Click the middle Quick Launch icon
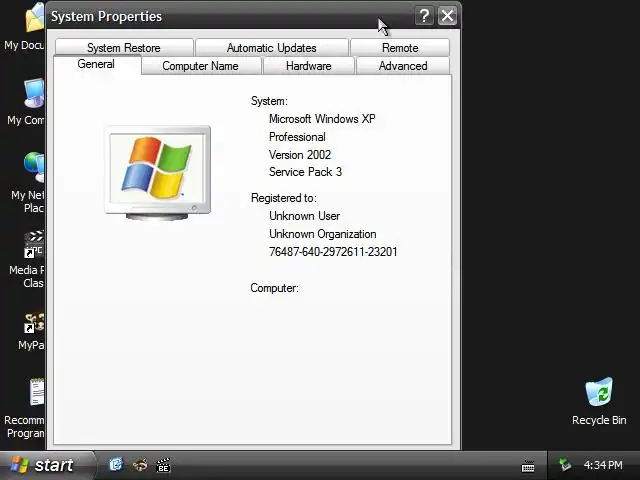640x480 pixels. click(140, 464)
